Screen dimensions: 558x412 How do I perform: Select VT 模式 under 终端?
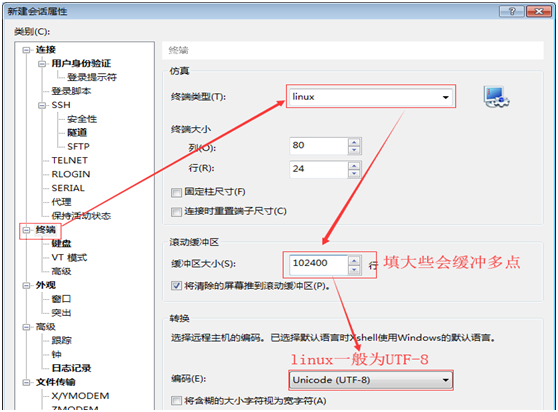69,258
